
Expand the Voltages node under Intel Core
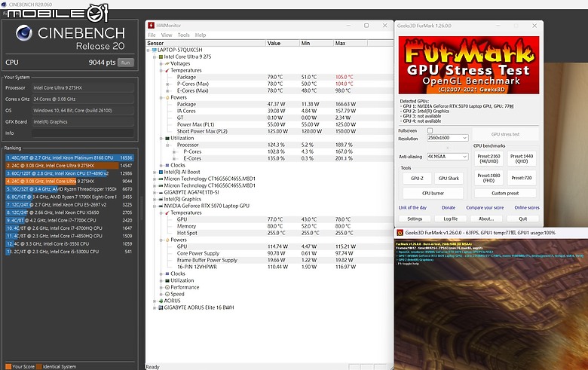[161, 63]
